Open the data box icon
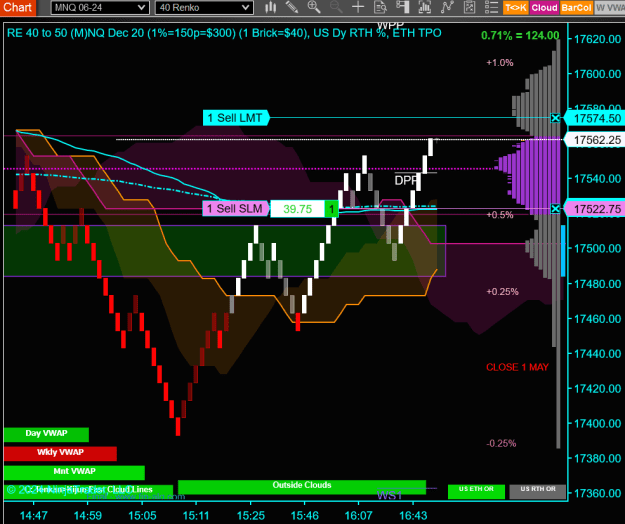The image size is (625, 524). pos(380,7)
